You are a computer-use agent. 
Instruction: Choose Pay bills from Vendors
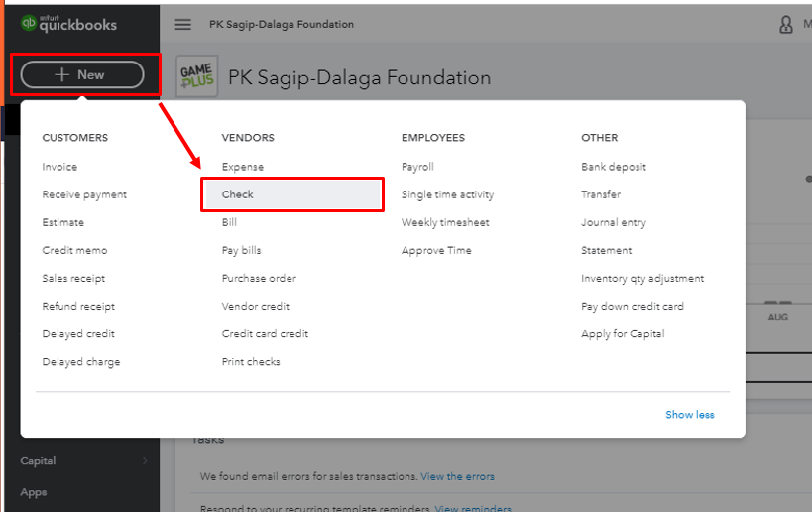point(242,250)
